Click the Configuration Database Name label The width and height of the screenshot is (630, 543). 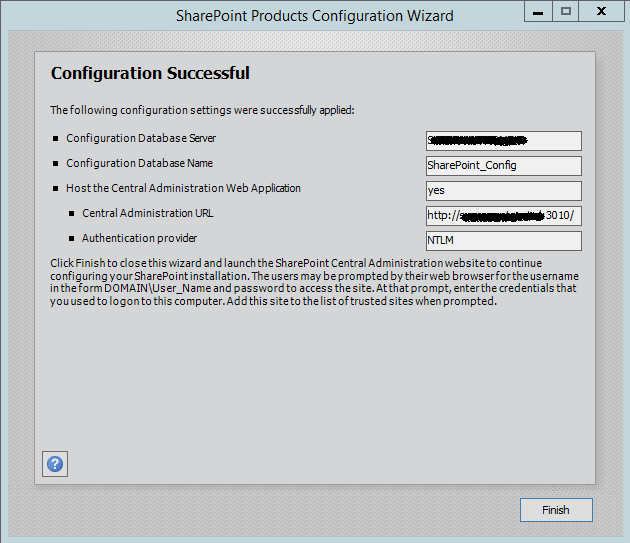tap(139, 163)
